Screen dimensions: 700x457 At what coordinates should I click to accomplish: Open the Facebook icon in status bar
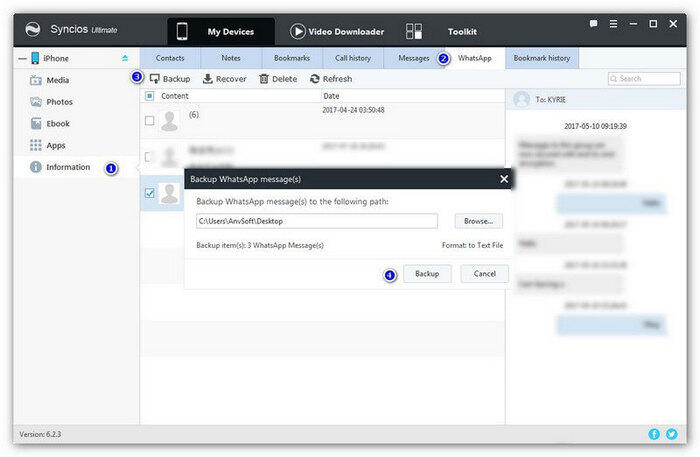click(654, 434)
